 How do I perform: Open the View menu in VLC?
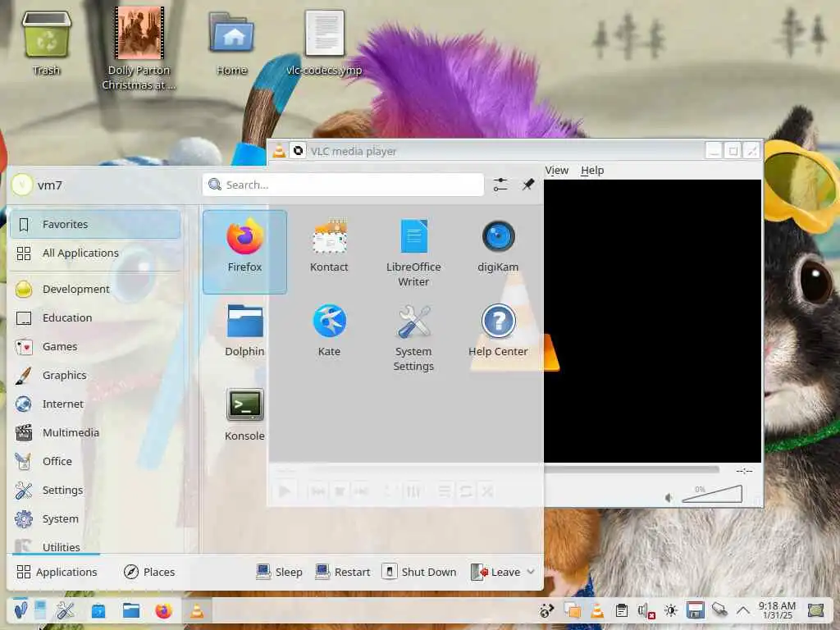coord(557,171)
